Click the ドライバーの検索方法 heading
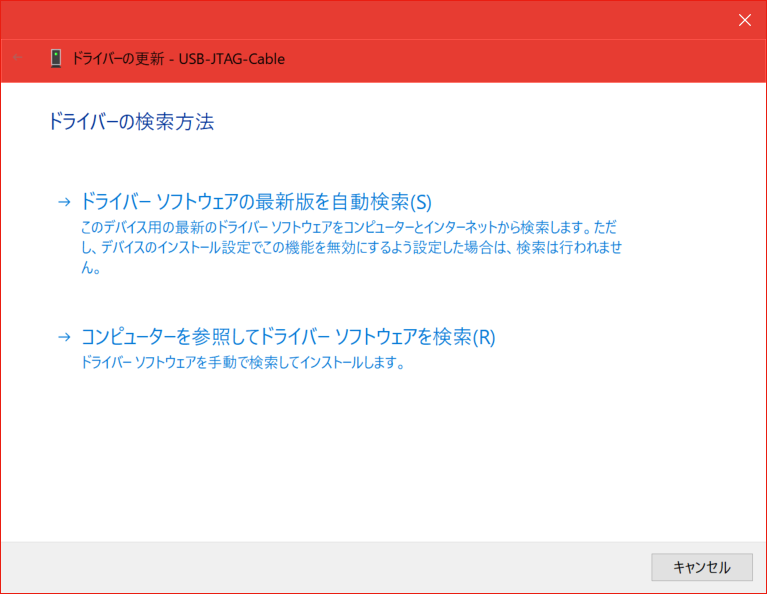Screen dimensions: 767x594 click(x=131, y=121)
